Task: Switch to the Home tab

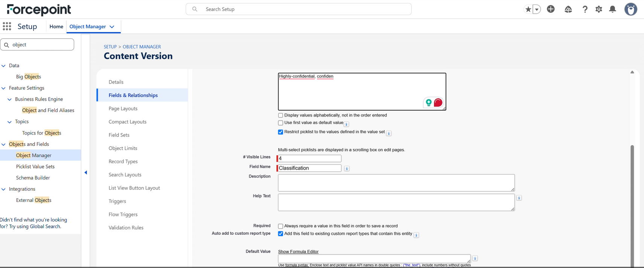Action: [x=56, y=26]
